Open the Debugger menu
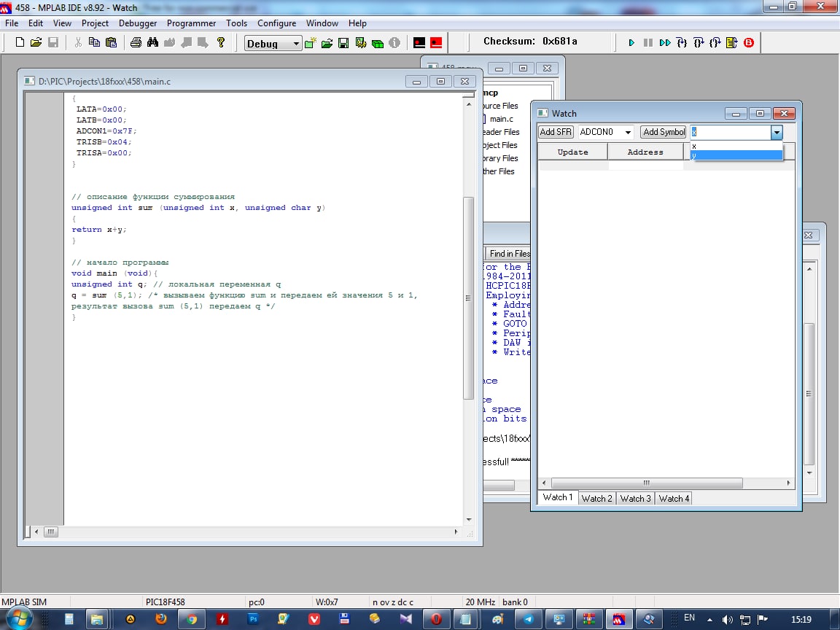This screenshot has width=840, height=630. (x=138, y=23)
